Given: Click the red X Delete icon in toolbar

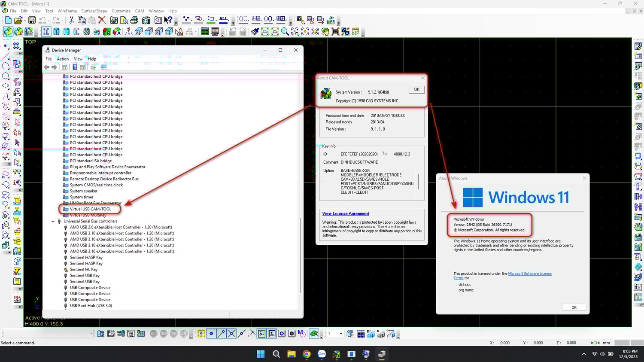Looking at the screenshot, I should point(102,20).
